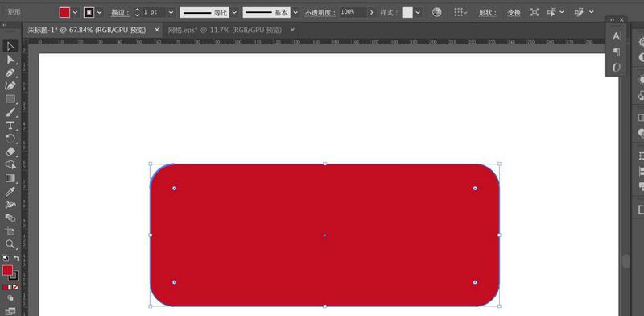Viewport: 644px width, 316px height.
Task: Select the Direct Selection tool
Action: 10,60
